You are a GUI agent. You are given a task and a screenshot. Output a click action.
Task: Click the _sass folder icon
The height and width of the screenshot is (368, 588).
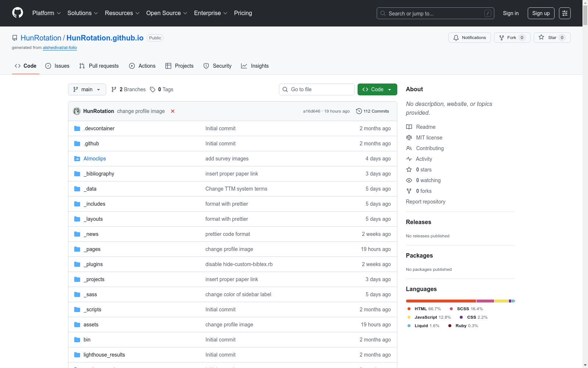77,294
